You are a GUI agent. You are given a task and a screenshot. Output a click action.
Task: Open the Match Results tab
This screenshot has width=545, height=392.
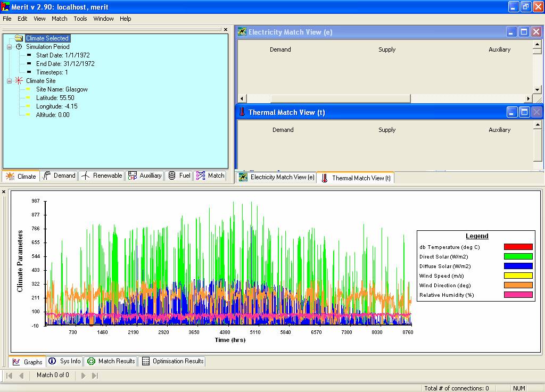click(111, 361)
